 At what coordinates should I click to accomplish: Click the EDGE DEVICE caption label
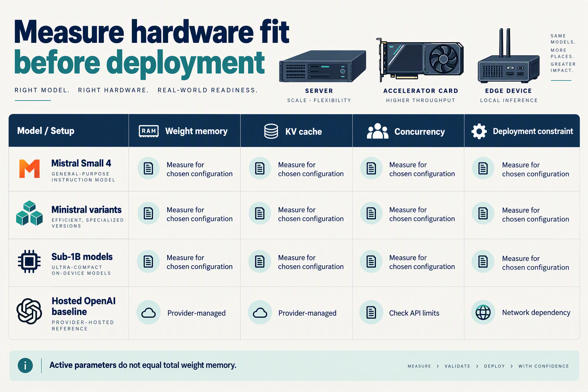point(508,91)
